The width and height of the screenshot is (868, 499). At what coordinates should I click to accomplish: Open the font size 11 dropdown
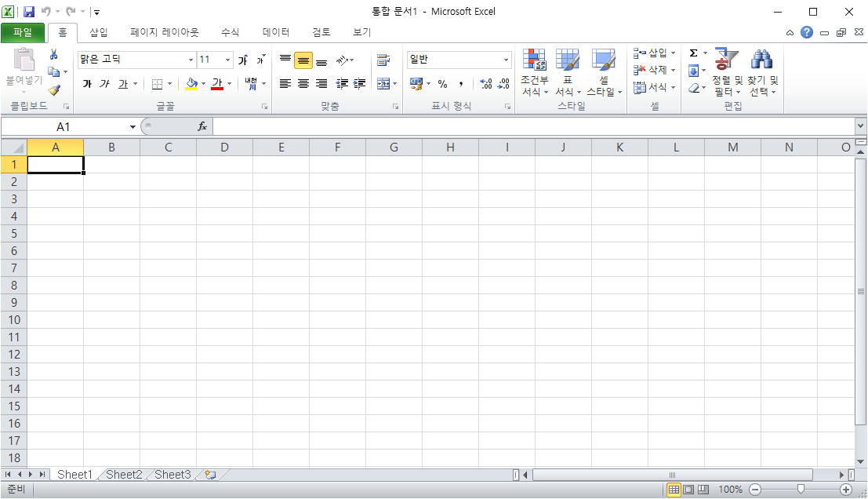(x=227, y=60)
